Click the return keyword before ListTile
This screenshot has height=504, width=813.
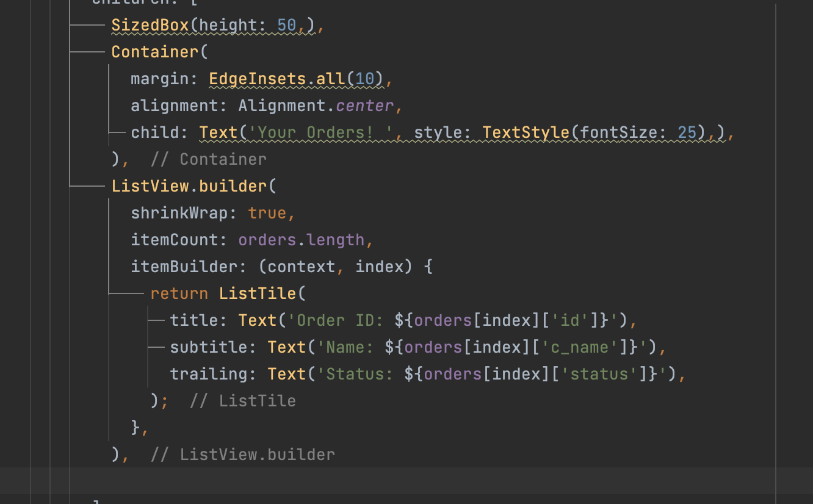pos(178,293)
